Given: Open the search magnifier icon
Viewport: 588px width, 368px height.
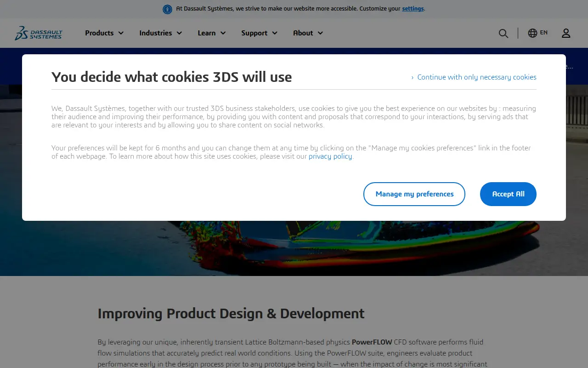Looking at the screenshot, I should click(x=503, y=33).
